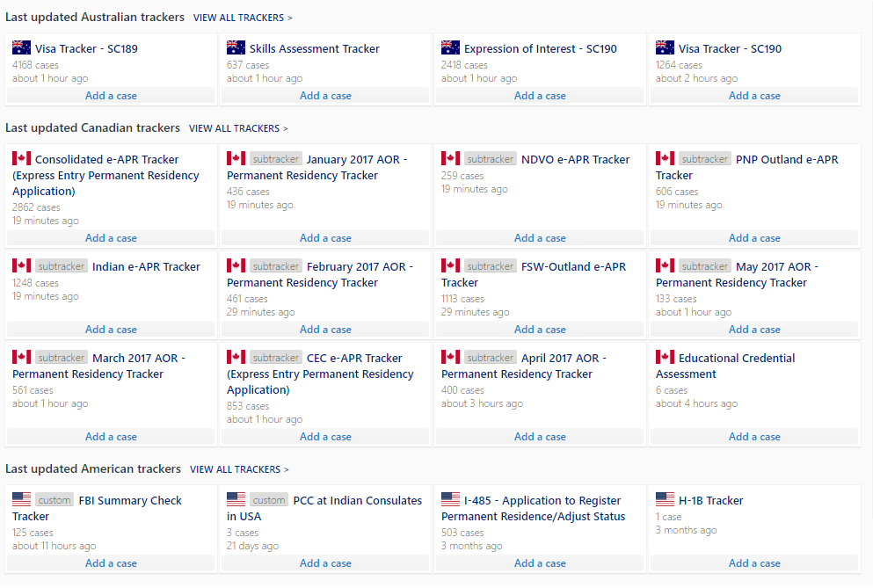
Task: Click the Canadian flag beside PNP Outland e-APR Tracker
Action: (x=665, y=159)
